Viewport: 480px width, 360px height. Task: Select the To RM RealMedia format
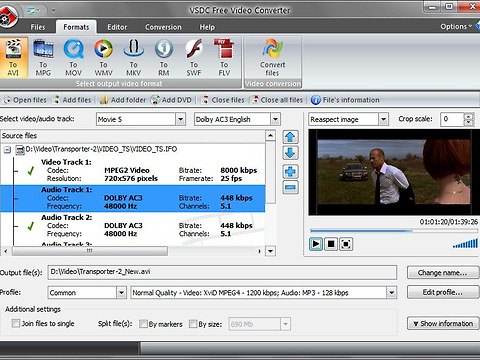tap(164, 57)
